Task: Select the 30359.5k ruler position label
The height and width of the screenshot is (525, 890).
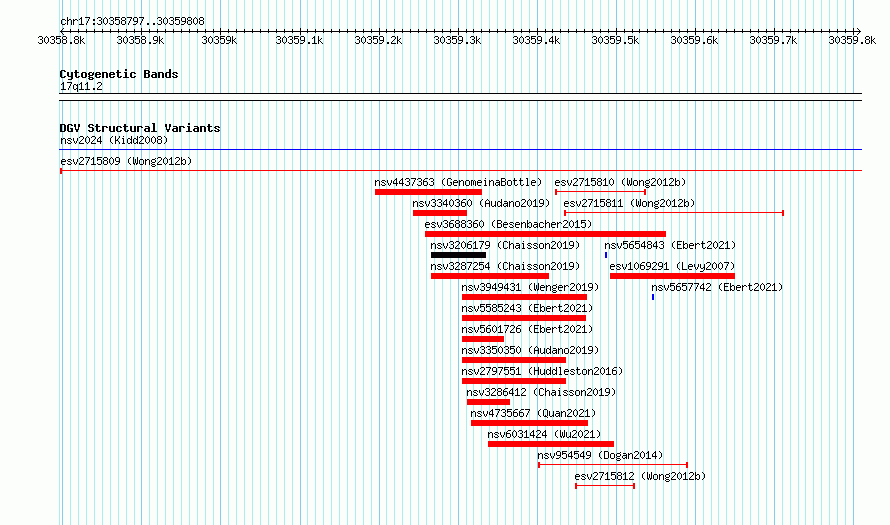Action: [x=615, y=40]
